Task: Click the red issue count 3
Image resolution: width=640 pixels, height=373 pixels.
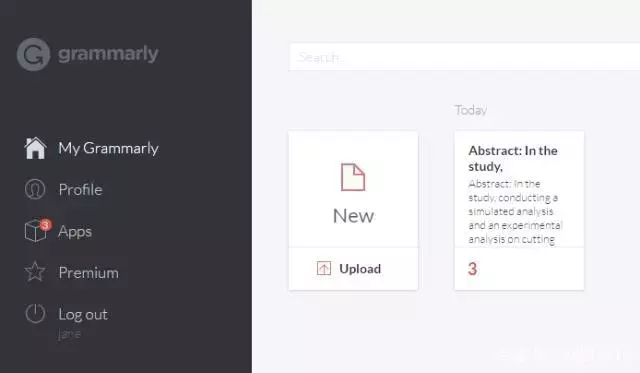Action: pyautogui.click(x=472, y=269)
